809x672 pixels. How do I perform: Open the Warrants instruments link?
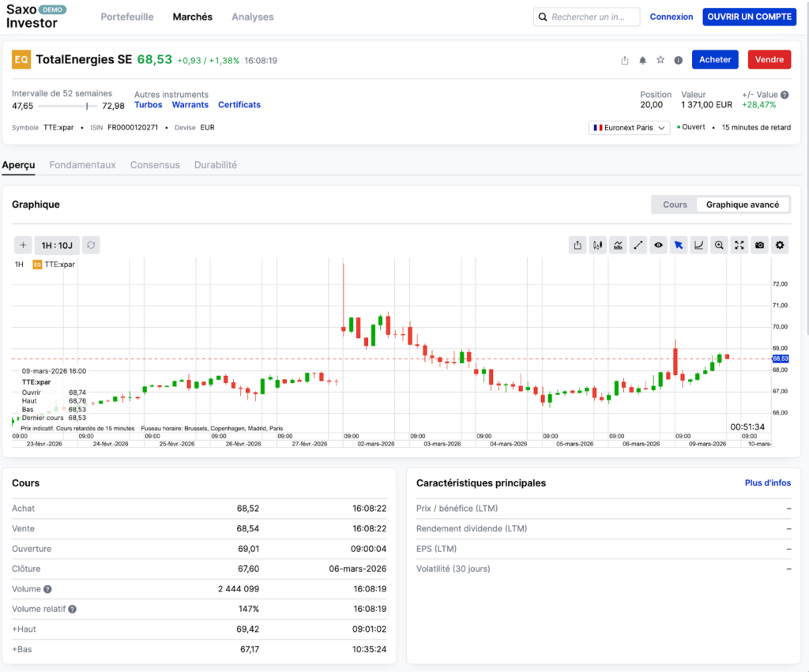(x=190, y=103)
